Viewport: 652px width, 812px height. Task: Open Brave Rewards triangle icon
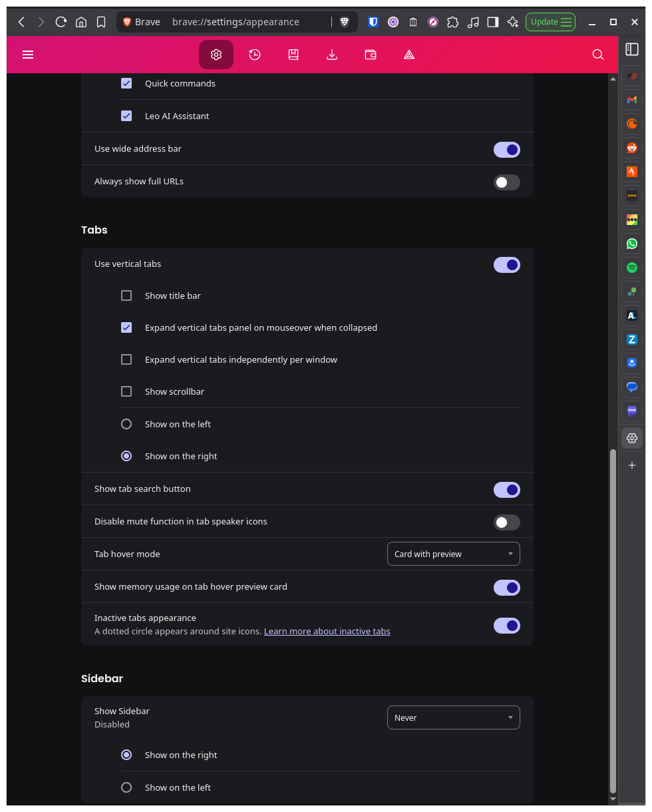(409, 55)
